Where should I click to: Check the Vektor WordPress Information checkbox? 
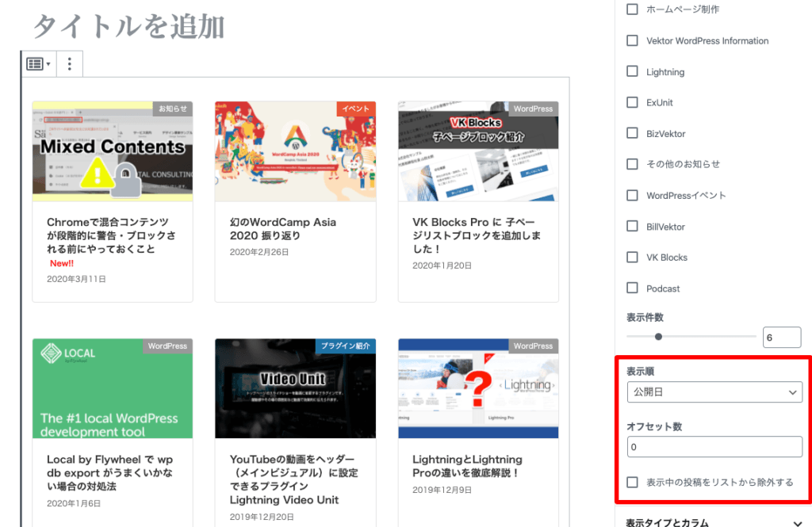click(632, 40)
